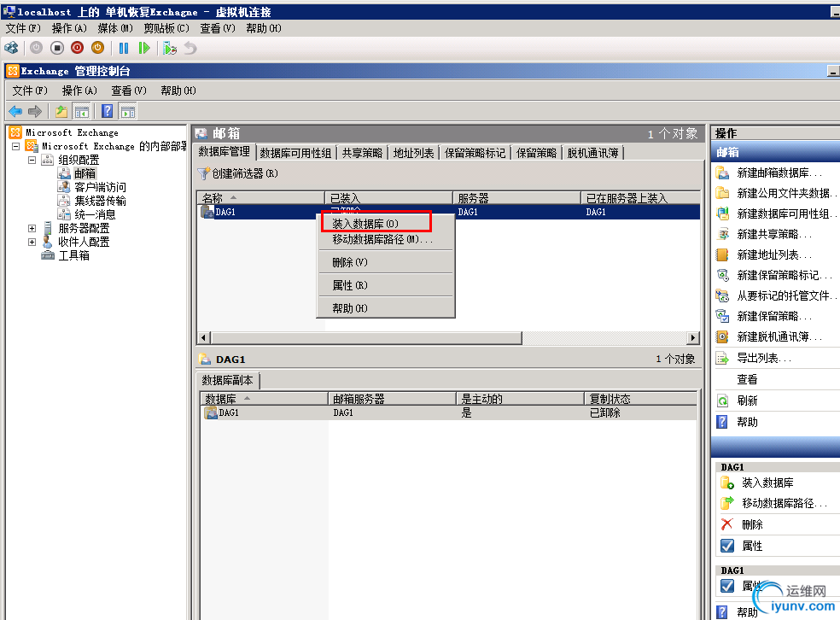Click the horizontal scrollbar right arrow
Screen dimensions: 840x620
coord(693,337)
